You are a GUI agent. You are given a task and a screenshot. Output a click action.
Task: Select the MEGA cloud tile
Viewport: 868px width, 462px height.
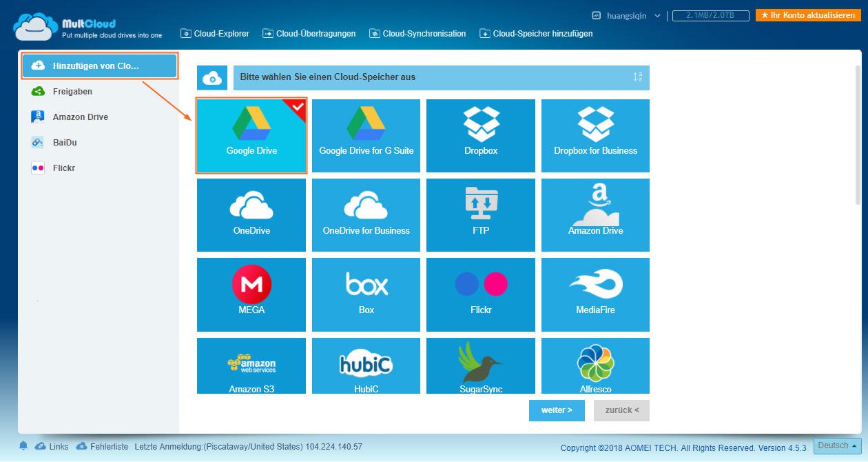click(251, 294)
